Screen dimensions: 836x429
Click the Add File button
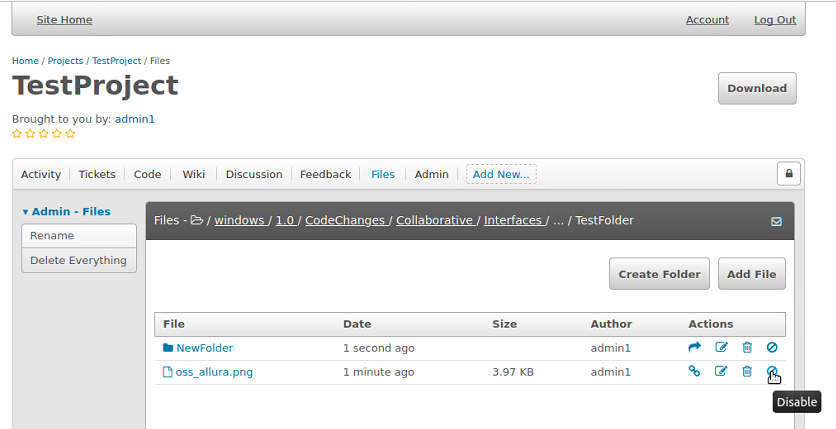click(752, 274)
